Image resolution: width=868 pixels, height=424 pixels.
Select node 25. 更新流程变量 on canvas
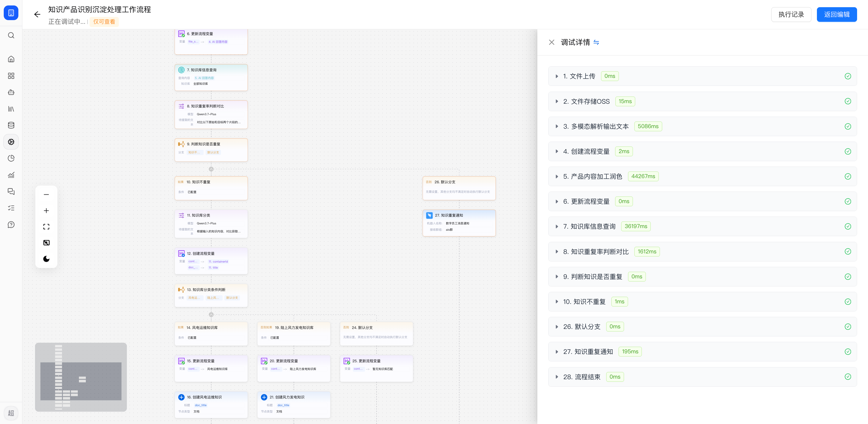pos(376,368)
